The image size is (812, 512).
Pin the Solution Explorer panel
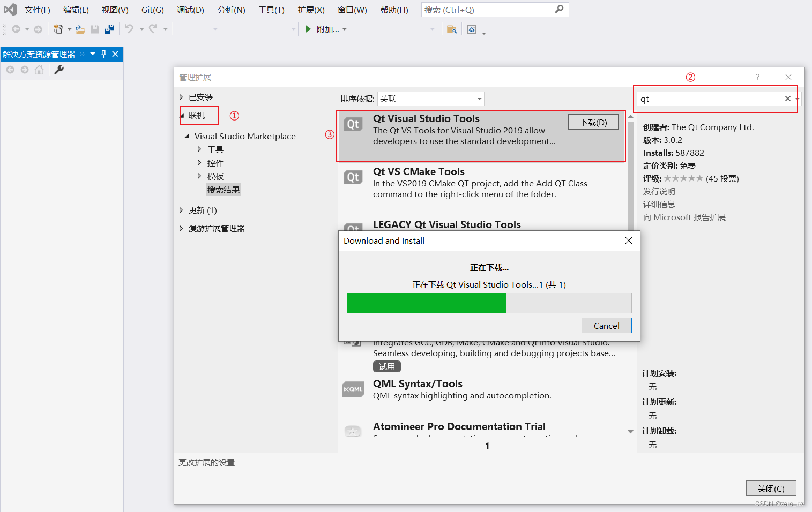click(x=103, y=54)
